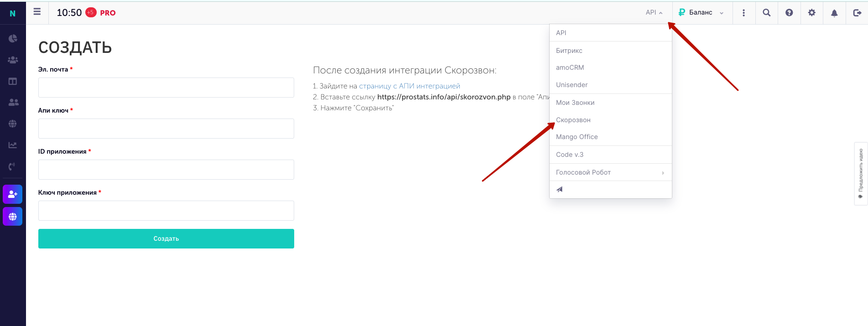868x326 pixels.
Task: Open settings gear icon
Action: coord(812,13)
